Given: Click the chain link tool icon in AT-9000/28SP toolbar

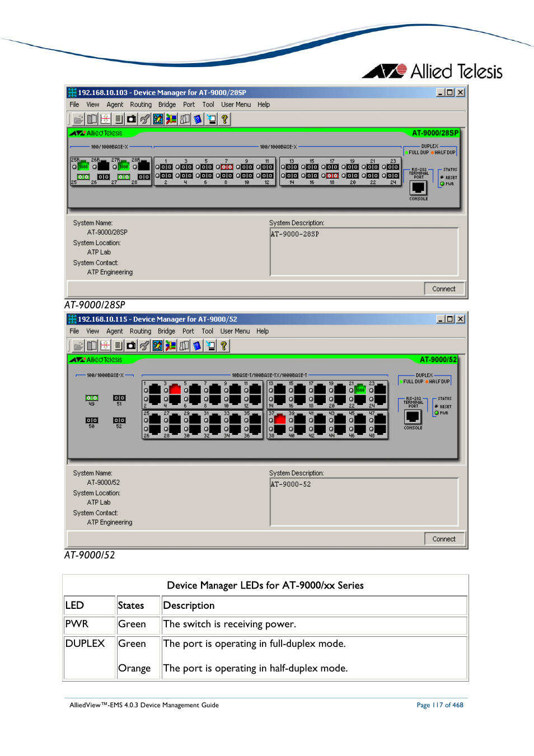Looking at the screenshot, I should click(x=144, y=119).
